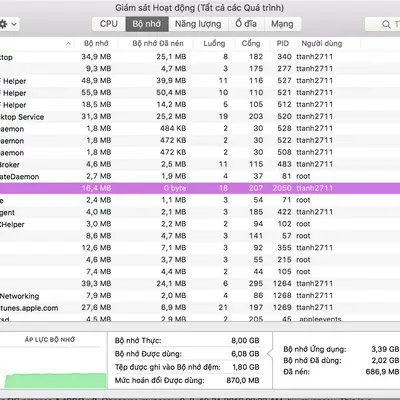
Task: Select root process with PID 215
Action: pos(200,260)
